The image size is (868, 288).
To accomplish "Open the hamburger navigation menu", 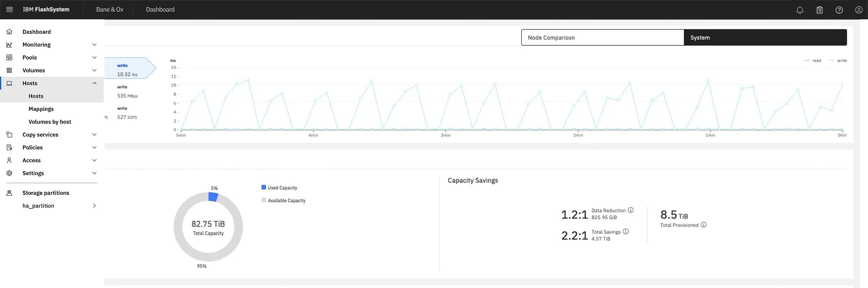I will point(10,10).
